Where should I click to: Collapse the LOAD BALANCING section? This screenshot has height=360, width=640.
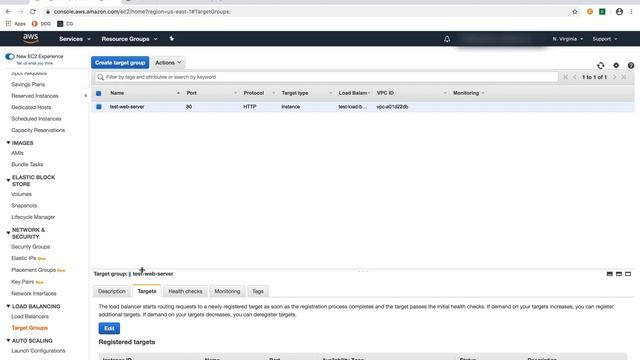[x=8, y=306]
